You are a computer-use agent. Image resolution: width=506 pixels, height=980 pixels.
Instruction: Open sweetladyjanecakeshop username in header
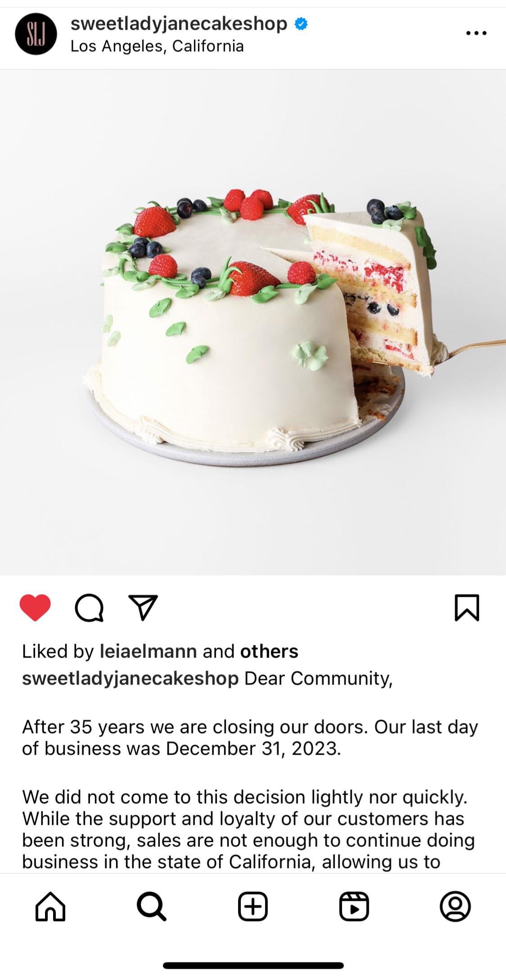(x=179, y=24)
